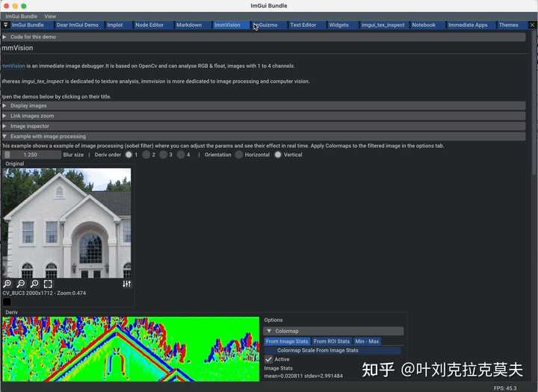Adjust the Blur size slider

(31, 155)
